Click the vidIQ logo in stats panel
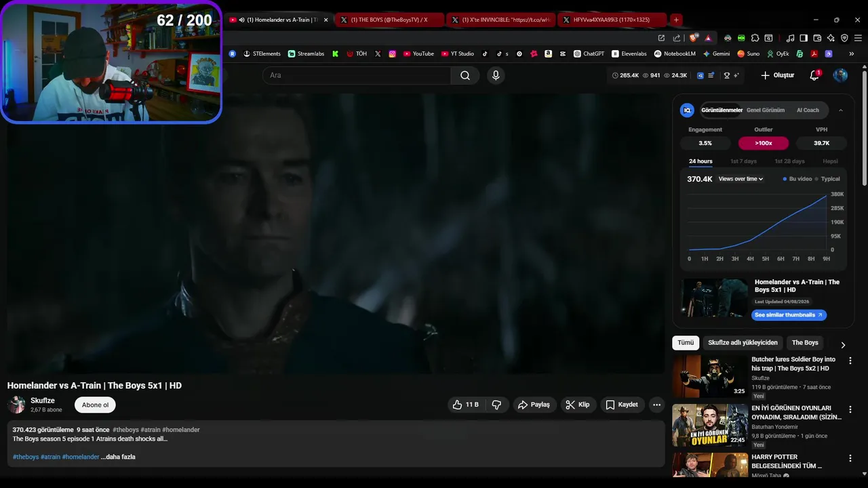The image size is (868, 488). coord(687,110)
